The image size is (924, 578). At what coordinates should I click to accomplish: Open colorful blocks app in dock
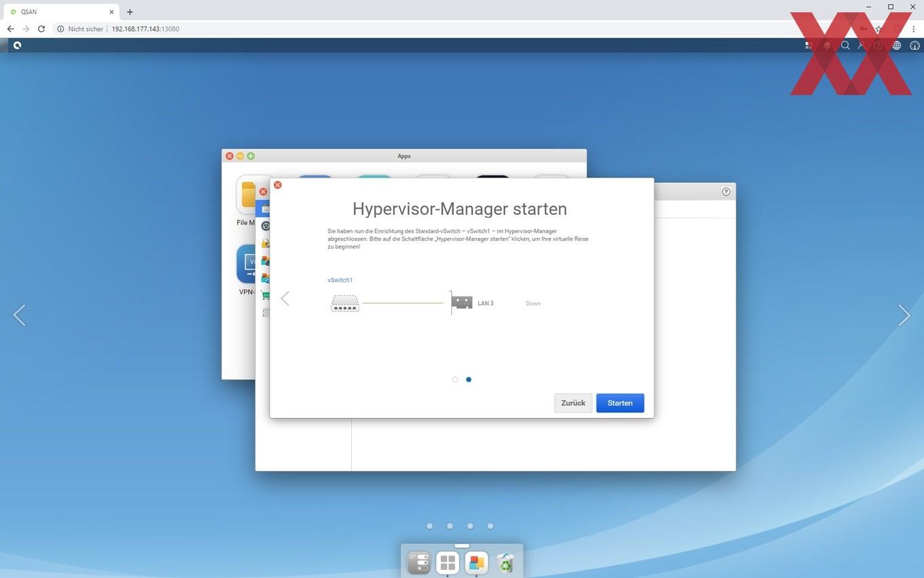coord(476,562)
